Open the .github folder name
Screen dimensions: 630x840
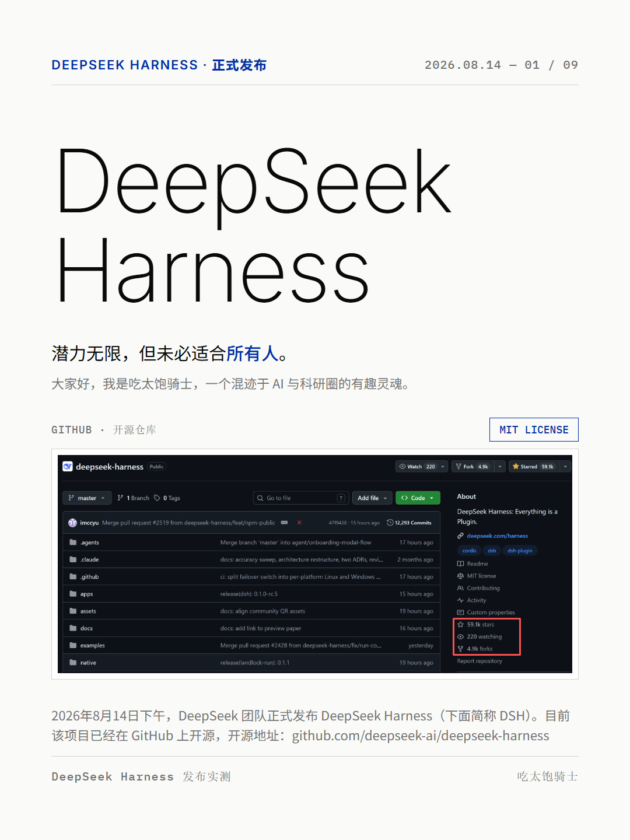pos(89,577)
